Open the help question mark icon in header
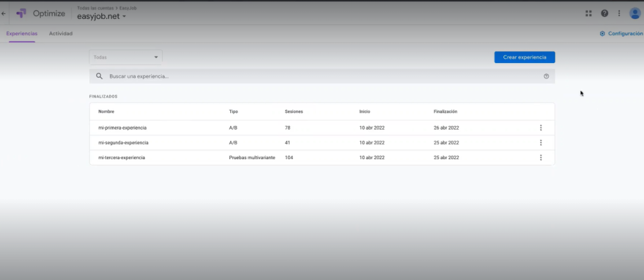The height and width of the screenshot is (280, 644). [604, 13]
